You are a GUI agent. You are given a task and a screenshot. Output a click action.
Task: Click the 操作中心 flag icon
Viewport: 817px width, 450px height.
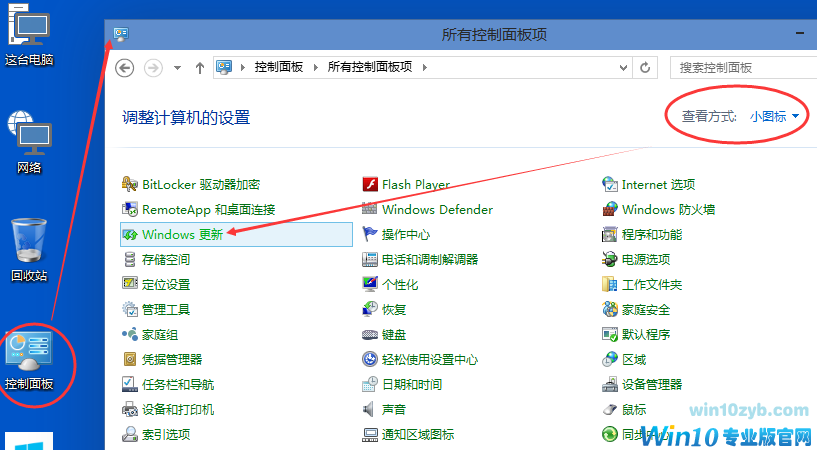[370, 234]
